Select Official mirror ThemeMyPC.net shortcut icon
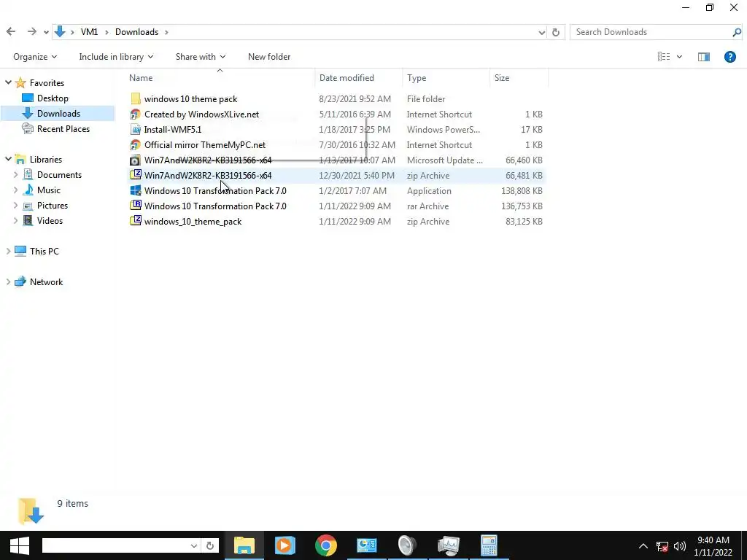 (x=135, y=144)
